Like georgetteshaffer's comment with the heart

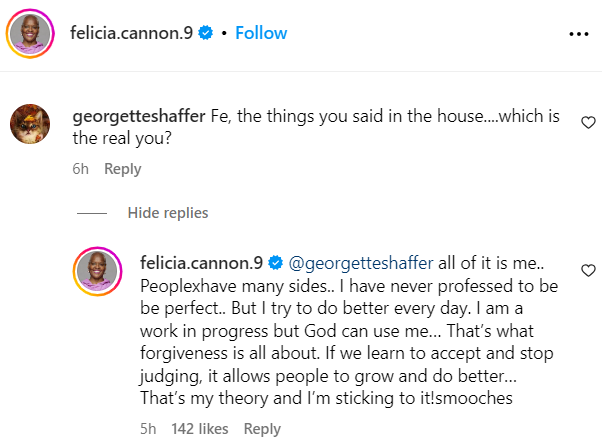[x=588, y=122]
